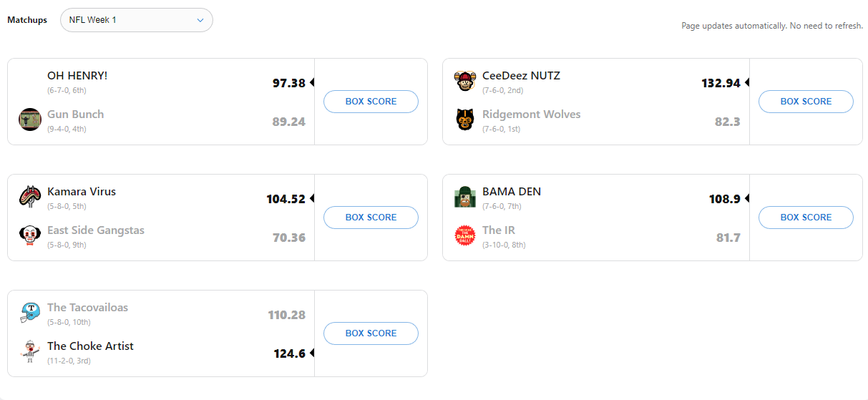
Task: Go to The Tacovailoas team page
Action: [87, 308]
